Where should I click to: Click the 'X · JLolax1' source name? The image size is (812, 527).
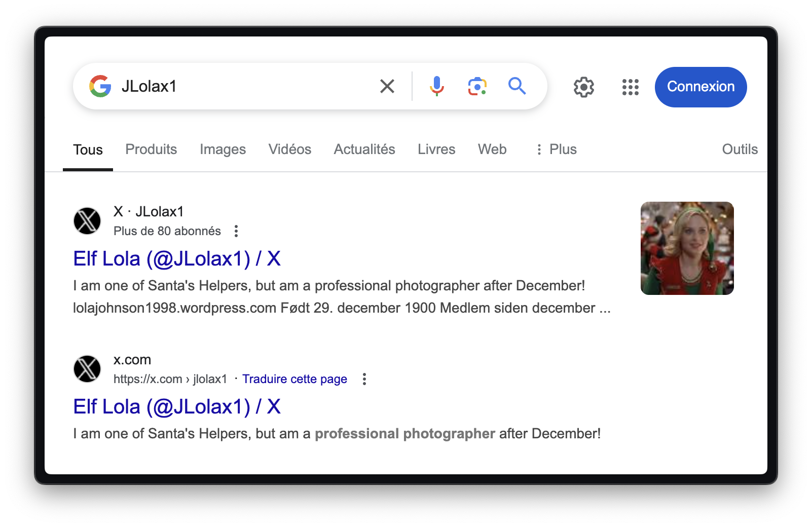(x=149, y=211)
